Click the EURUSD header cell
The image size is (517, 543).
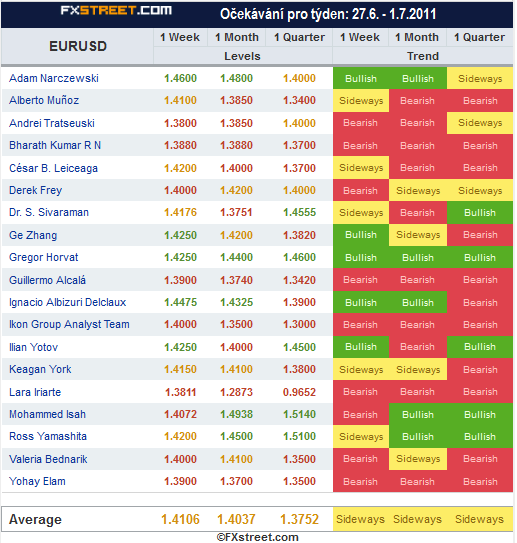tap(78, 46)
